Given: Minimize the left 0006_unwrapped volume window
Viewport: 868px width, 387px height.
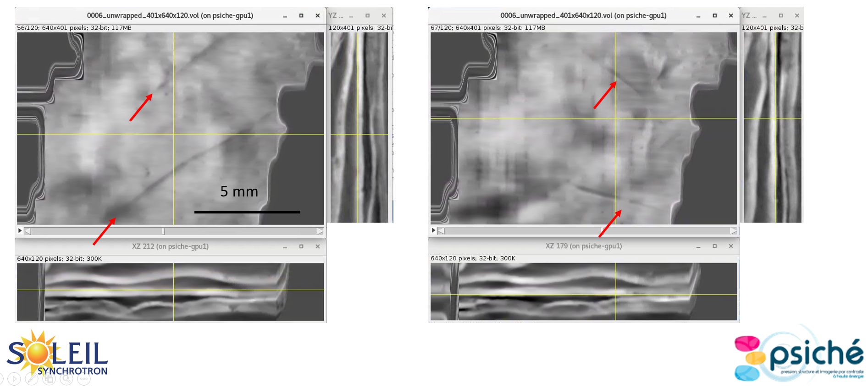Looking at the screenshot, I should pyautogui.click(x=285, y=16).
